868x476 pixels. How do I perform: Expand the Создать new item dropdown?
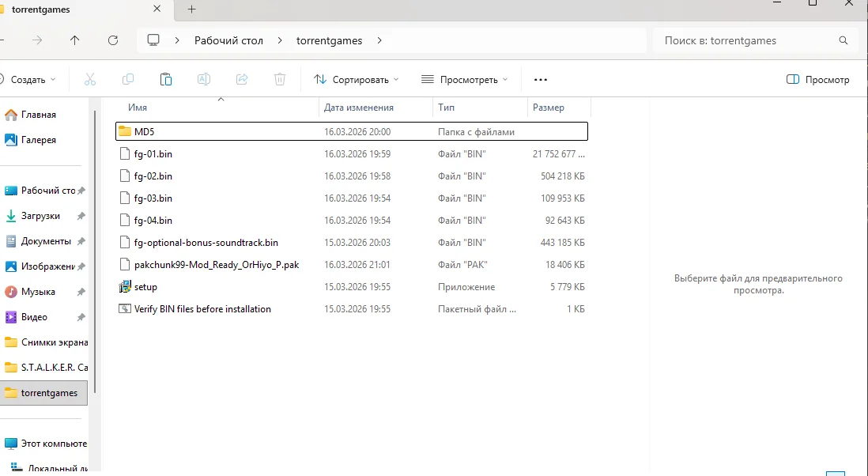tap(28, 80)
